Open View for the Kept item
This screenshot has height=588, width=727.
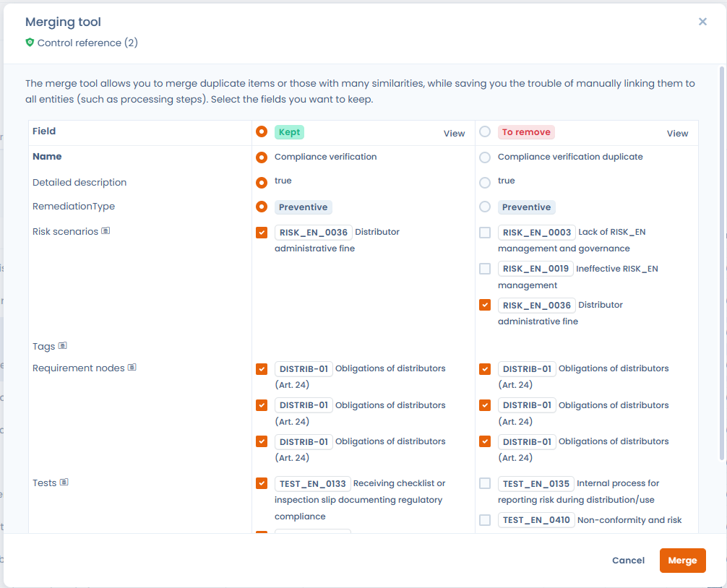tap(454, 134)
